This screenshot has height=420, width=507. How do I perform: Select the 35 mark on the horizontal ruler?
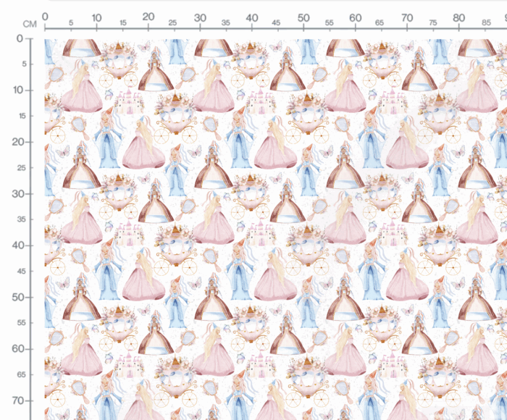click(226, 22)
